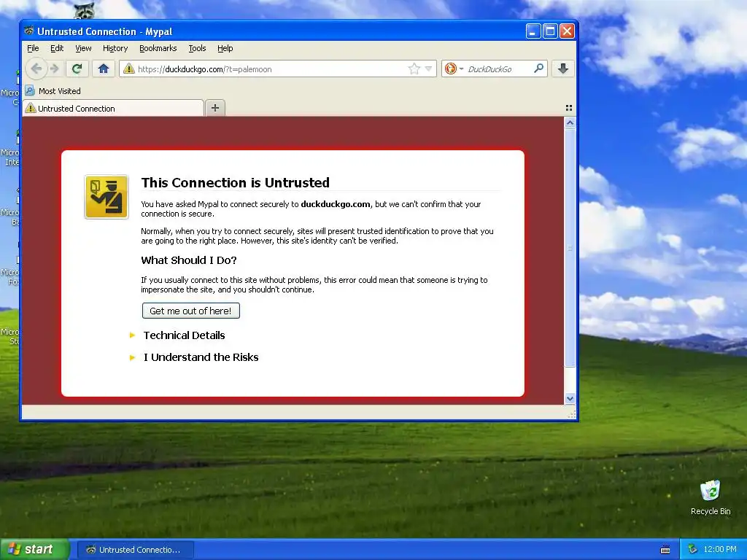Open the File menu
The image size is (747, 560).
coord(33,48)
